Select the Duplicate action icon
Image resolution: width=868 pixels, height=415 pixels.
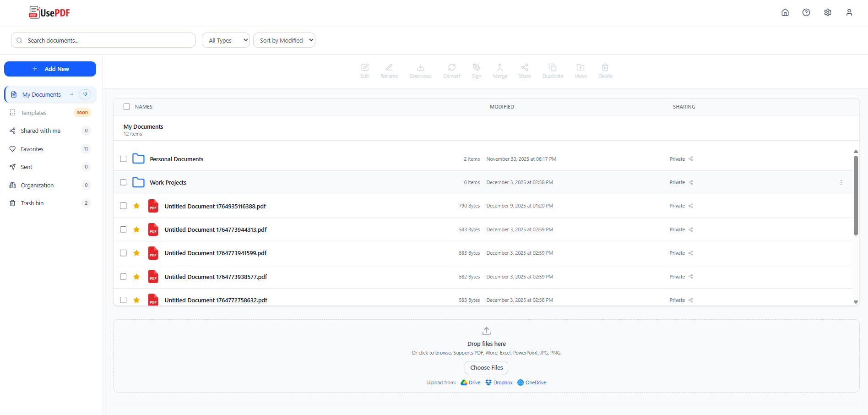click(553, 71)
